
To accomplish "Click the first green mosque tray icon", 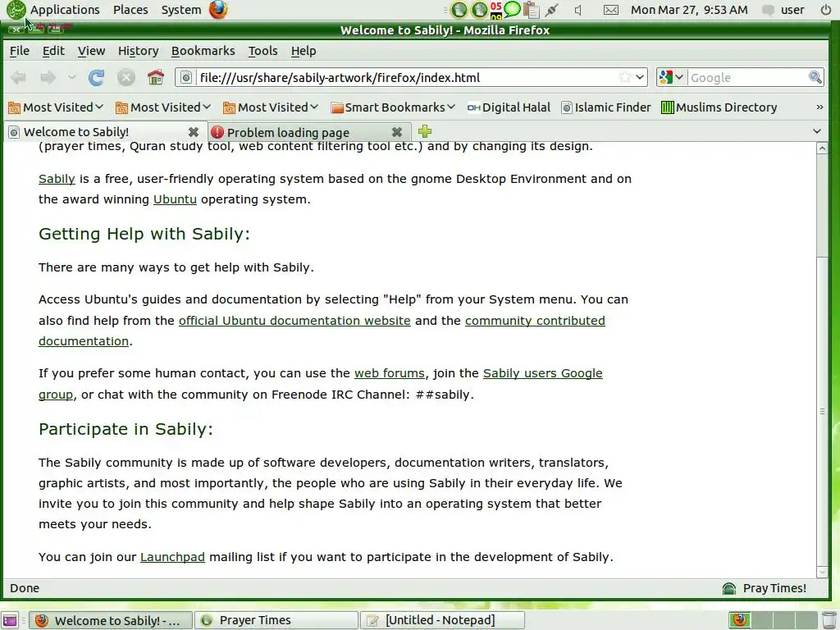I will click(459, 10).
